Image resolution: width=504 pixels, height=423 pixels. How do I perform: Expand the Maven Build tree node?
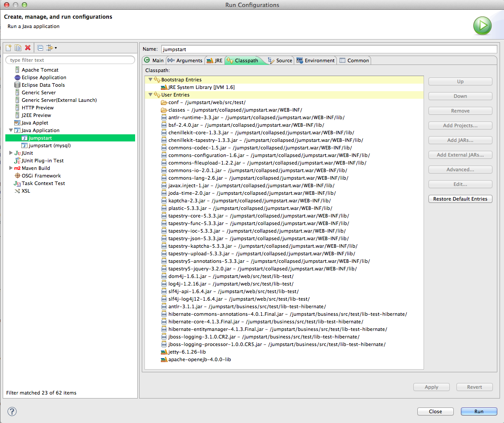(x=11, y=168)
